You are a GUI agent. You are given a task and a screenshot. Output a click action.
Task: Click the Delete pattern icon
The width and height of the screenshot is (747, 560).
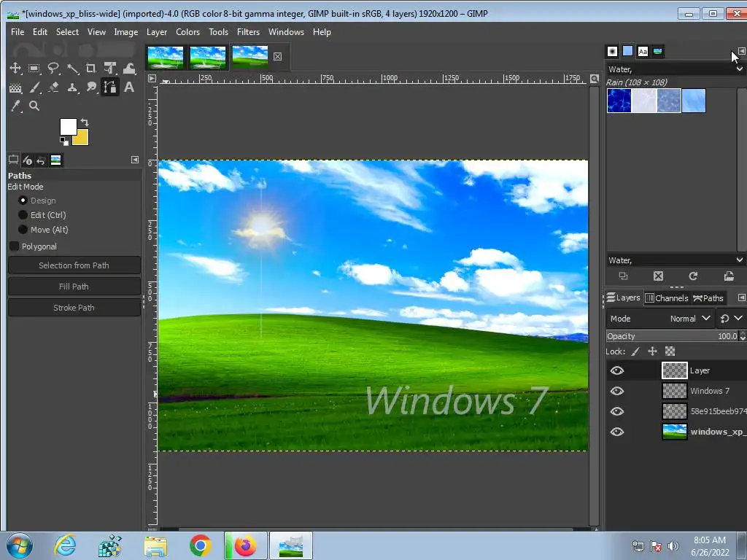pyautogui.click(x=659, y=276)
